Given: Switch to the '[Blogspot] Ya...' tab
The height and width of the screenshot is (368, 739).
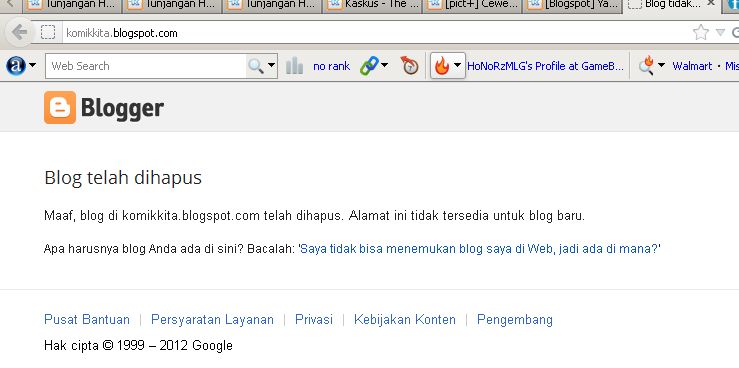Looking at the screenshot, I should tap(572, 5).
